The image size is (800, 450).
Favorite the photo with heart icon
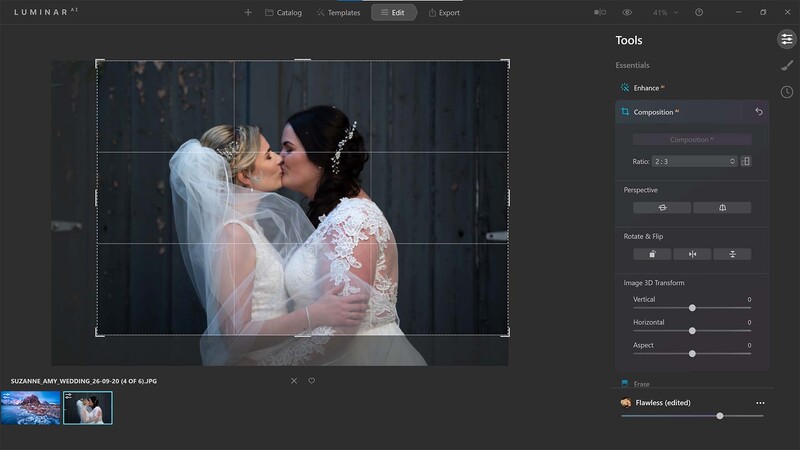pyautogui.click(x=311, y=381)
